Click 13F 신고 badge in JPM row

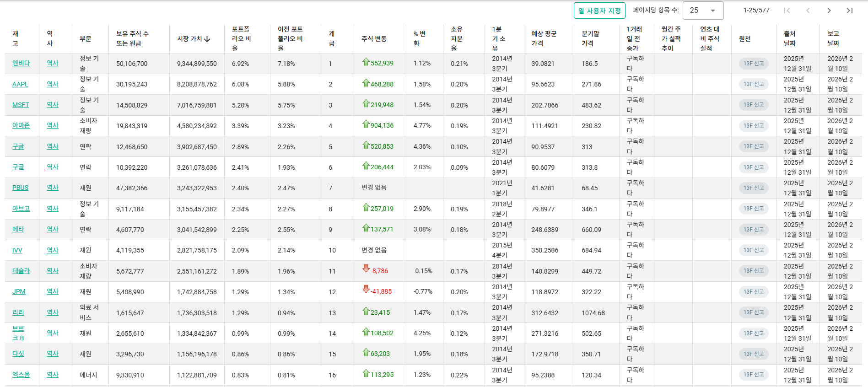tap(753, 292)
